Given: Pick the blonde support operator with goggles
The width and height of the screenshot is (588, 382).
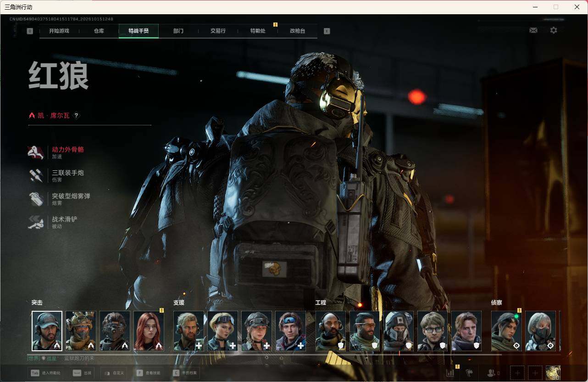Looking at the screenshot, I should tap(223, 331).
